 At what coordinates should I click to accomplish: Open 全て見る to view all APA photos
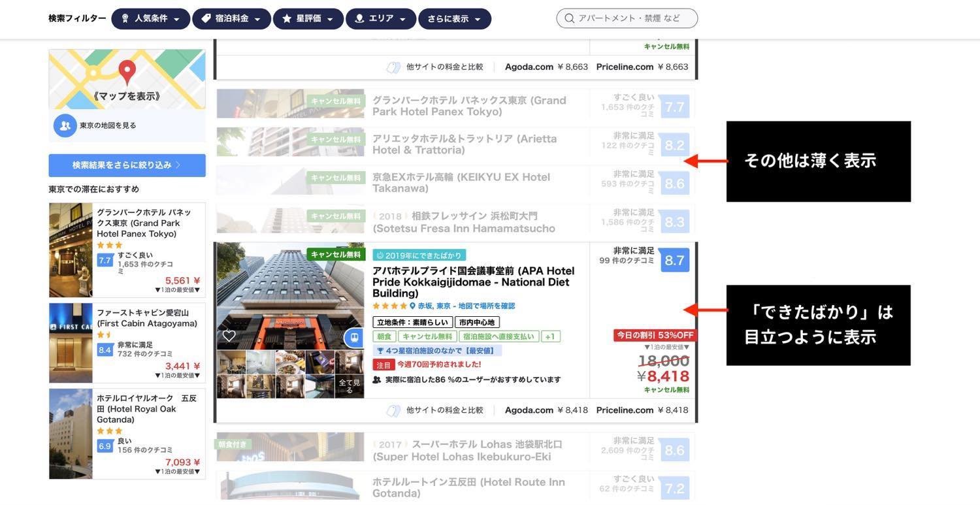pos(349,386)
